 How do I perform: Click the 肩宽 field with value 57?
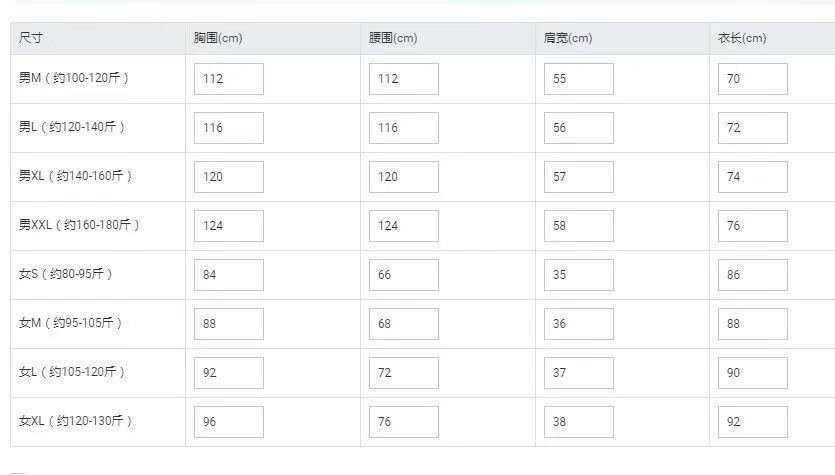click(578, 177)
